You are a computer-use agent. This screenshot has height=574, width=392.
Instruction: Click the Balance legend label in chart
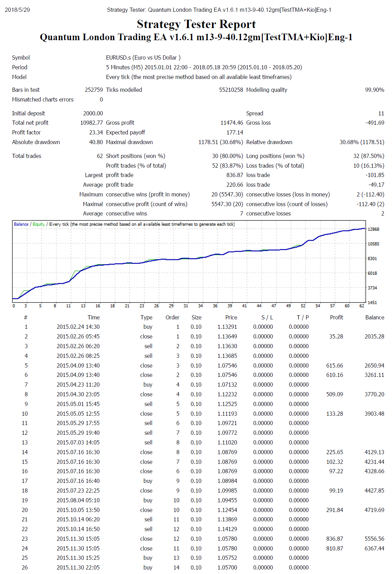21,224
